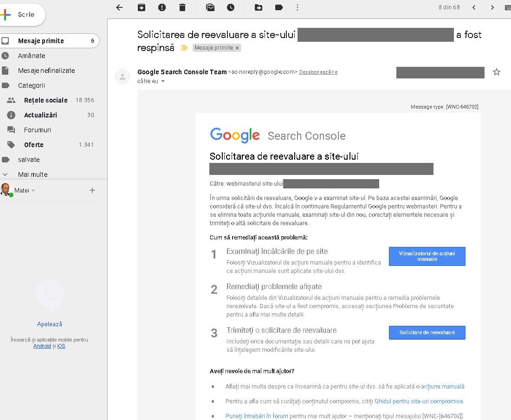Viewport: 511px width, 420px height.
Task: Open the Labels tag icon
Action: (x=279, y=7)
